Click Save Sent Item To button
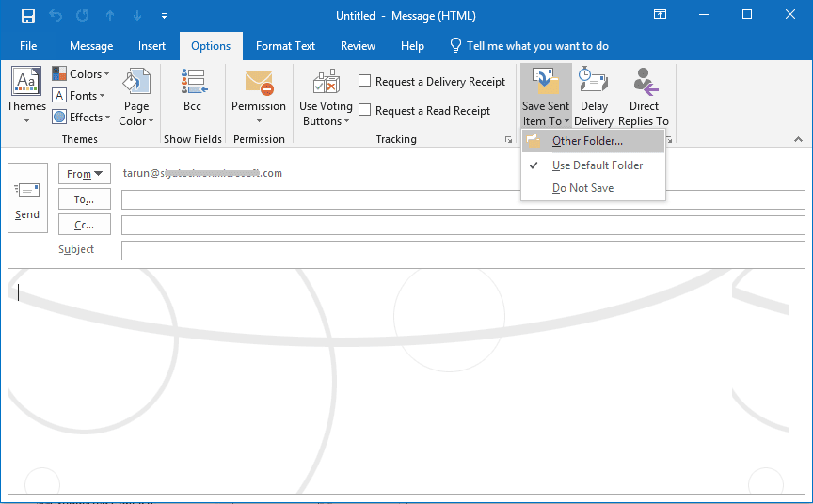Screen dimensions: 813x504 pos(546,96)
